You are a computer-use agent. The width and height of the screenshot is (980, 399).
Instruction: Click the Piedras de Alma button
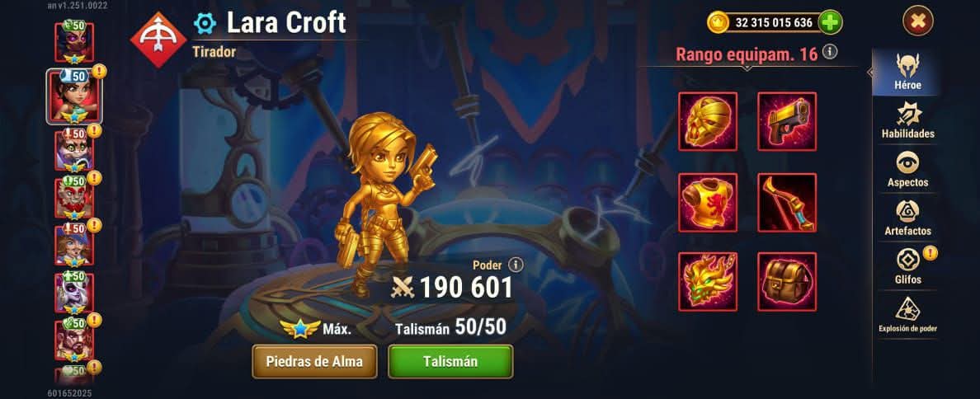(314, 361)
